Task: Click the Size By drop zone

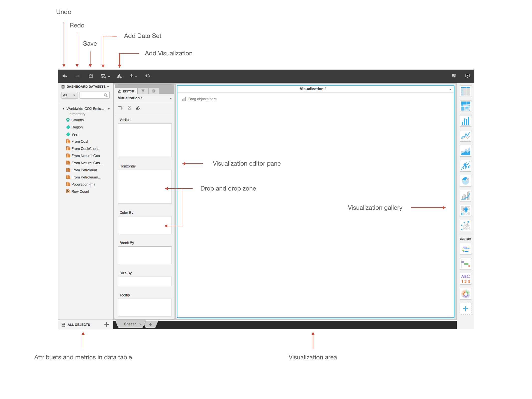Action: pyautogui.click(x=145, y=282)
